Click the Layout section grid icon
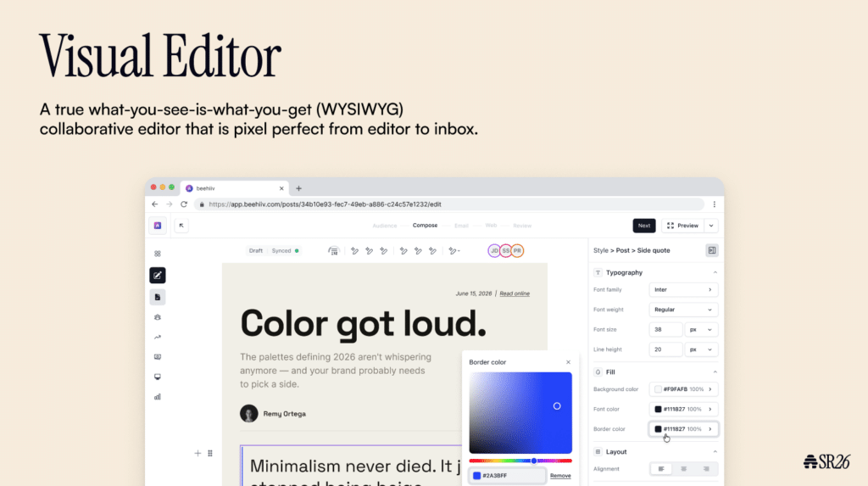The width and height of the screenshot is (868, 486). click(x=598, y=452)
